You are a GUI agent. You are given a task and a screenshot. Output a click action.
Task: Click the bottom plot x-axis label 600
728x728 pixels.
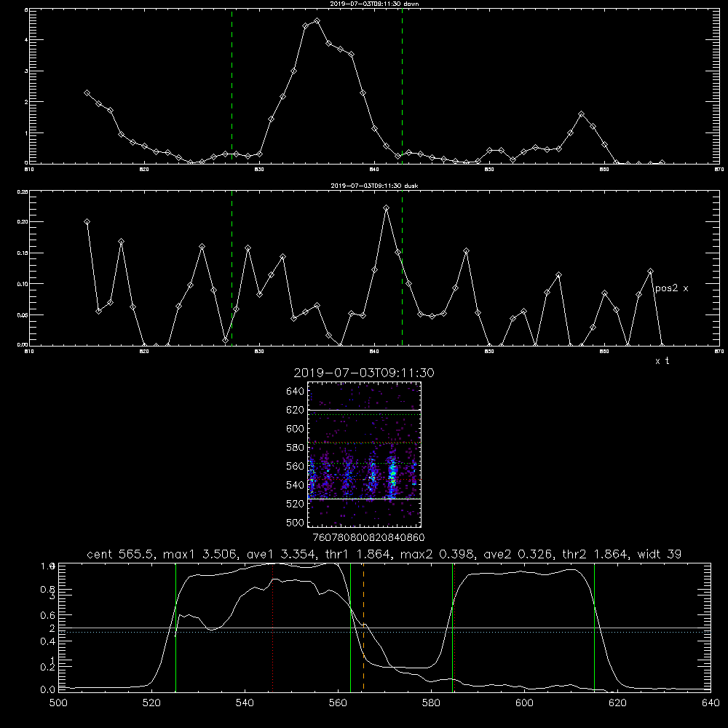coord(525,703)
